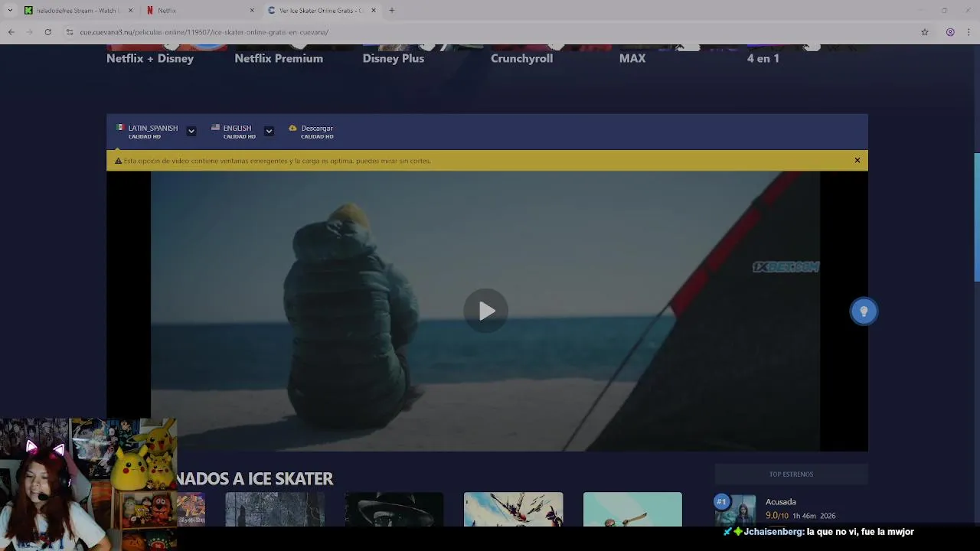Viewport: 980px width, 551px height.
Task: Open the Acusada movie entry
Action: point(781,502)
